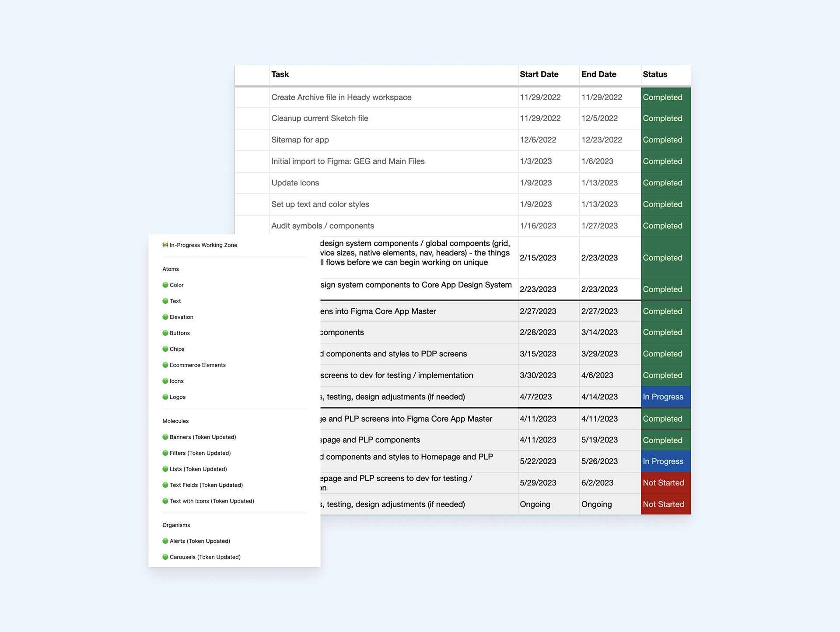Select the 'Update icons' task cell
Viewport: 840px width, 632px height.
click(394, 183)
